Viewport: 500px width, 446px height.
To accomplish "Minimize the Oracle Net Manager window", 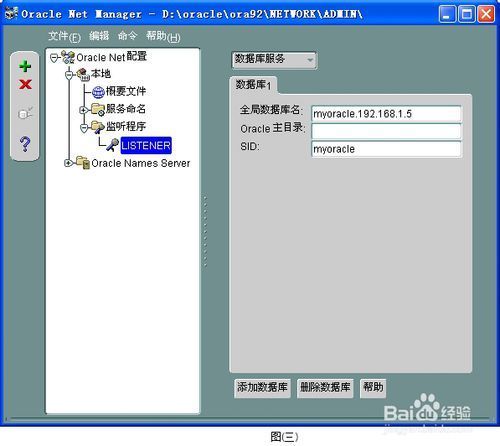I will click(x=447, y=14).
